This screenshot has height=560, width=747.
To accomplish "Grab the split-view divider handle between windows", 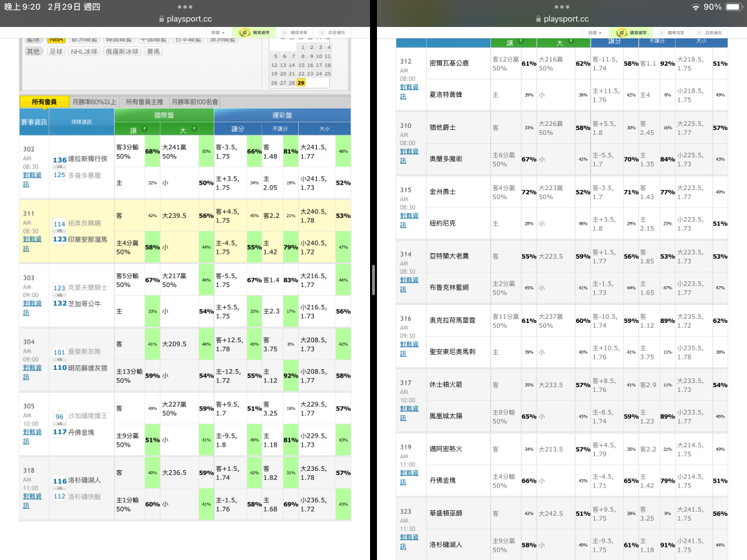I will (x=373, y=280).
